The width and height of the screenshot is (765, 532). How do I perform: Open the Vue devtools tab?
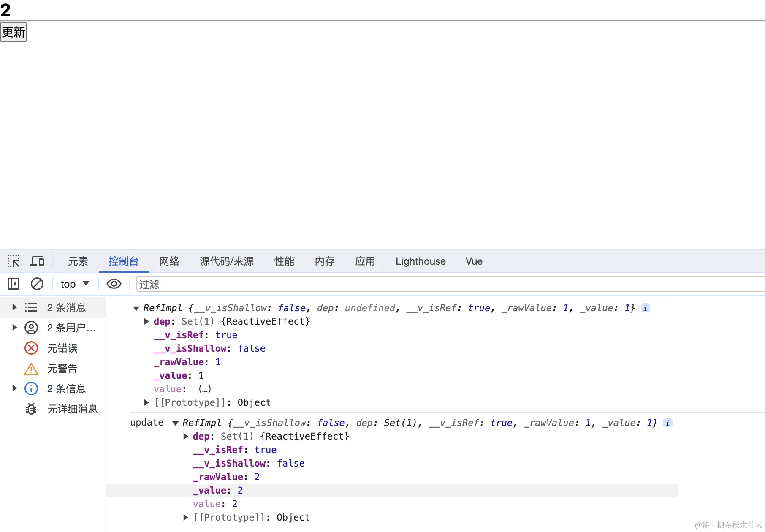click(474, 261)
